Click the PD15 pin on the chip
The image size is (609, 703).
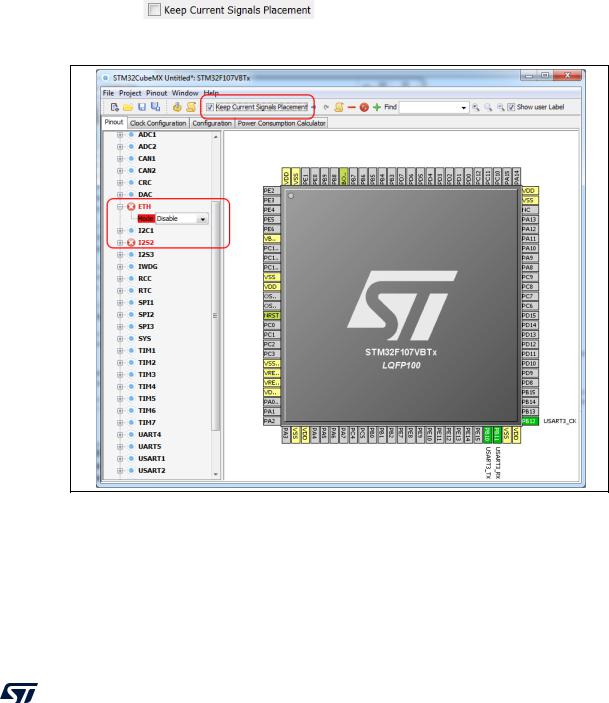pyautogui.click(x=529, y=315)
